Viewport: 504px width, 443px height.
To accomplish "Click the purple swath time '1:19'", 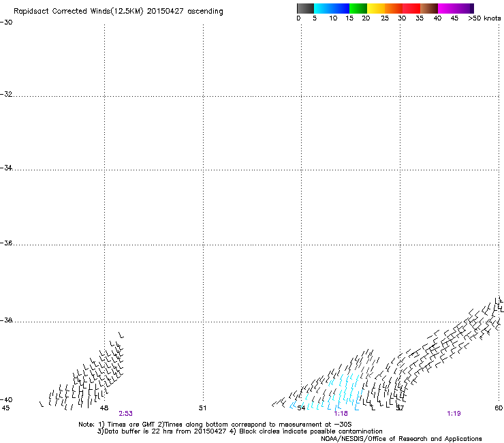I will (454, 414).
